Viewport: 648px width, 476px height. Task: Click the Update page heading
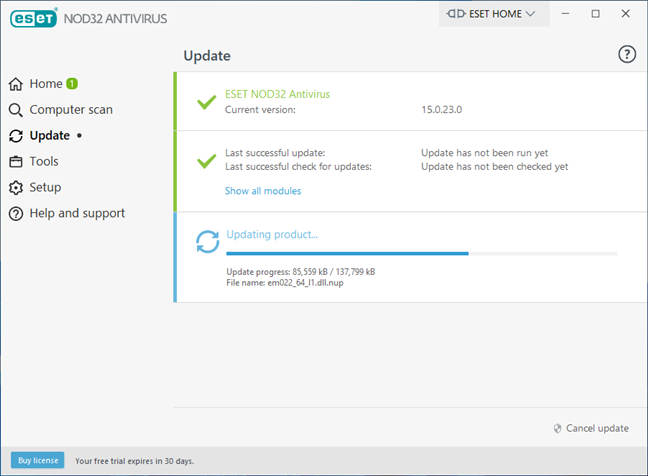(207, 56)
